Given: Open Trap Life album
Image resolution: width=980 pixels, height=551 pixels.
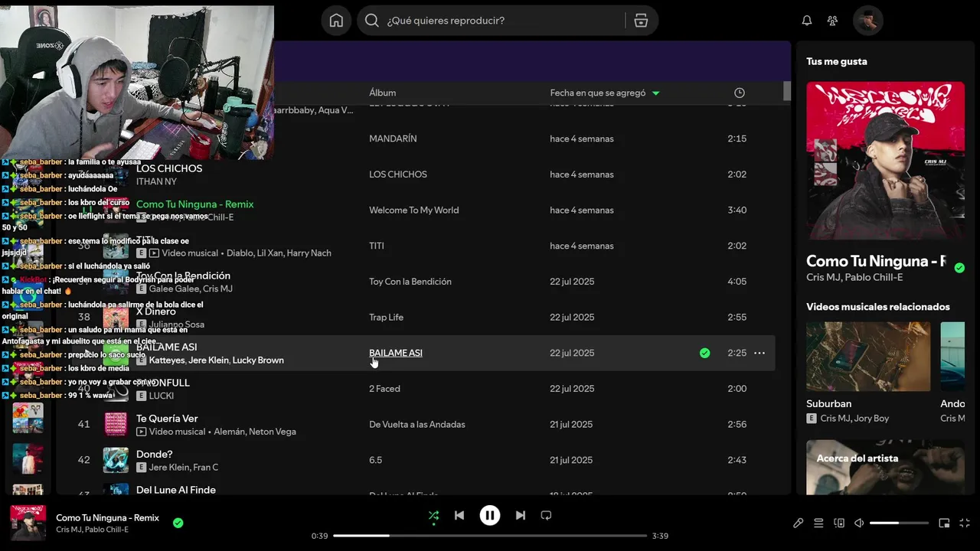Looking at the screenshot, I should click(386, 317).
